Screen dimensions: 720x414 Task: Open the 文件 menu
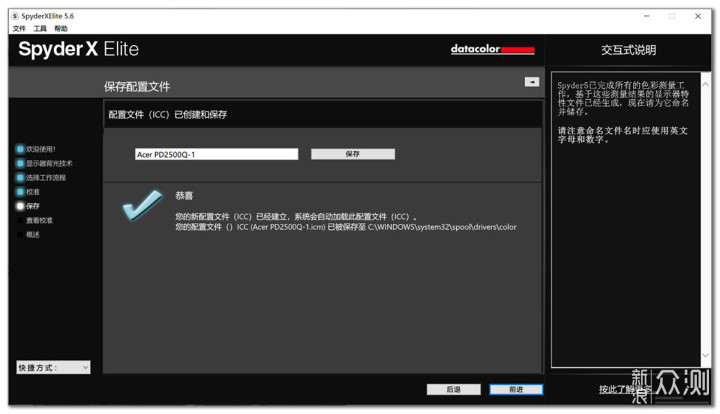[19, 28]
